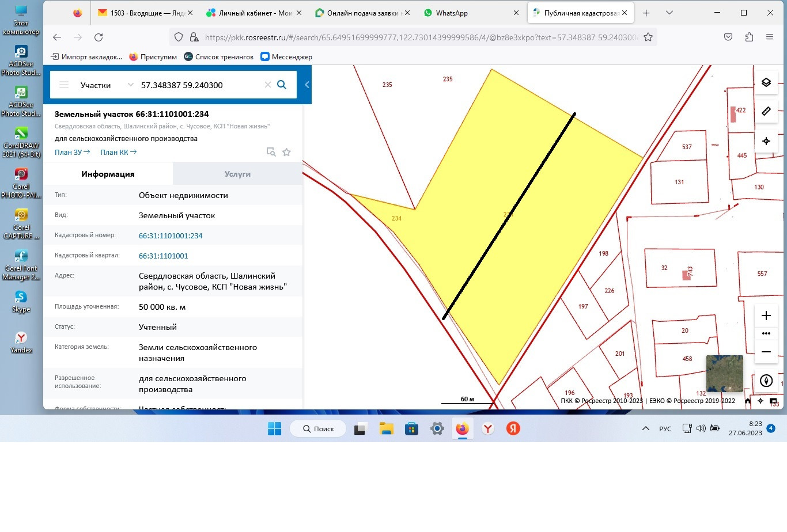Click the satellite basemap thumbnail
The image size is (787, 532).
coord(724,374)
